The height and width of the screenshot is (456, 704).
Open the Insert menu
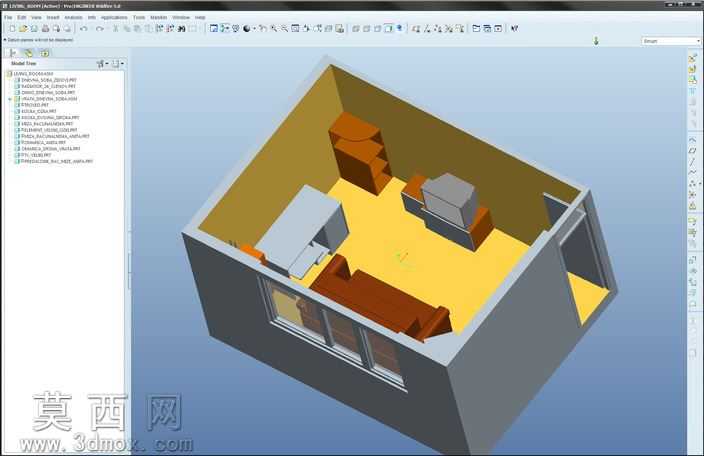[53, 17]
